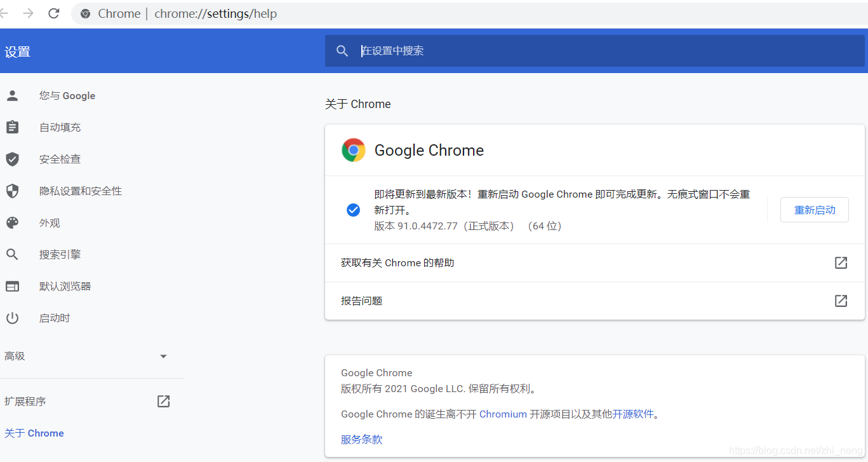Image resolution: width=868 pixels, height=462 pixels.
Task: Open the 扩展程序 page link
Action: pyautogui.click(x=25, y=402)
